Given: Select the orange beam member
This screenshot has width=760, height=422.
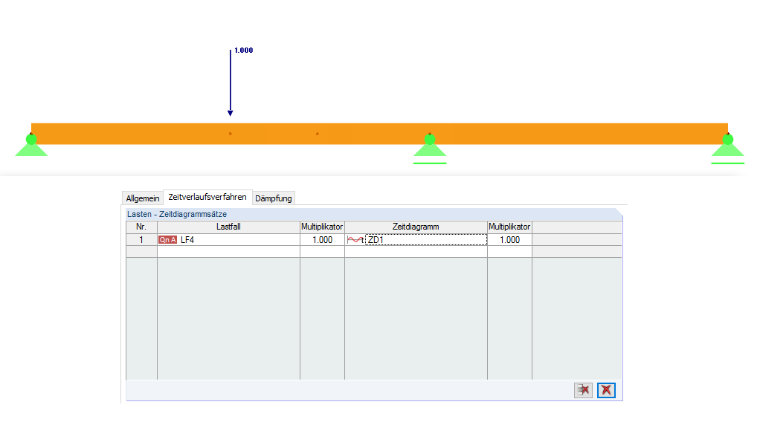Looking at the screenshot, I should click(x=380, y=134).
